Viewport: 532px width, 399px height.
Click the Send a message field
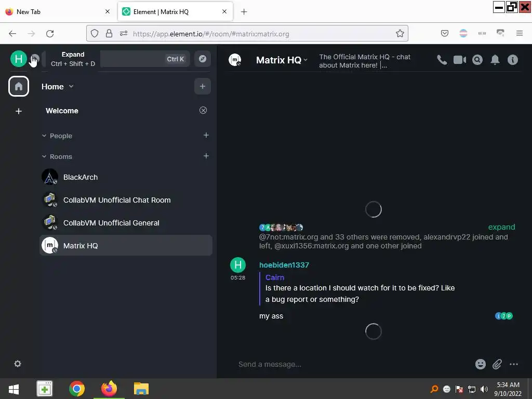click(x=353, y=364)
